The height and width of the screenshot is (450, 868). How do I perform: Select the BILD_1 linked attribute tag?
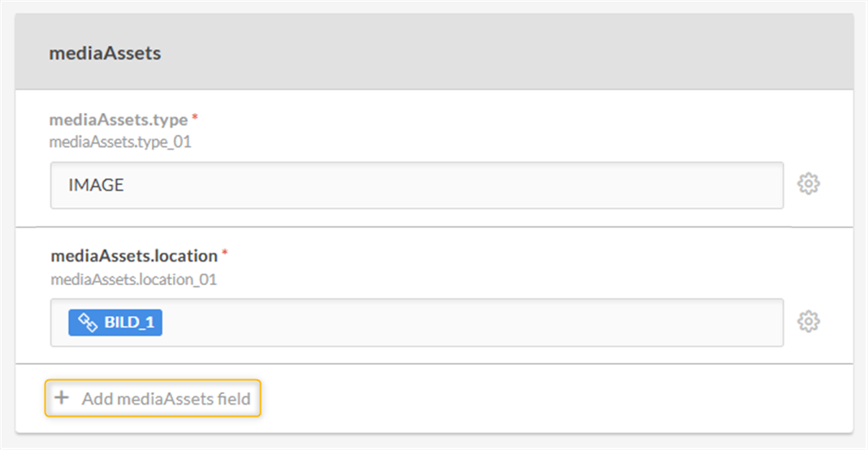pyautogui.click(x=115, y=322)
